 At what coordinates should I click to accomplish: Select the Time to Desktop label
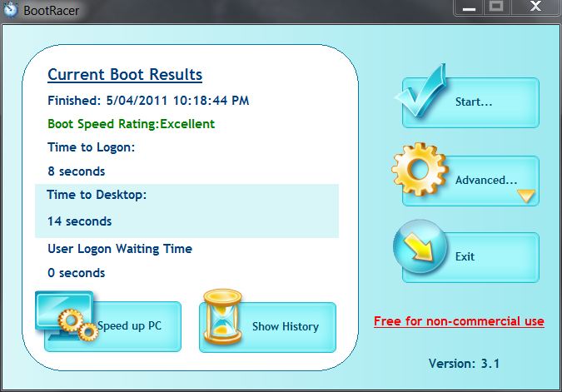(97, 195)
